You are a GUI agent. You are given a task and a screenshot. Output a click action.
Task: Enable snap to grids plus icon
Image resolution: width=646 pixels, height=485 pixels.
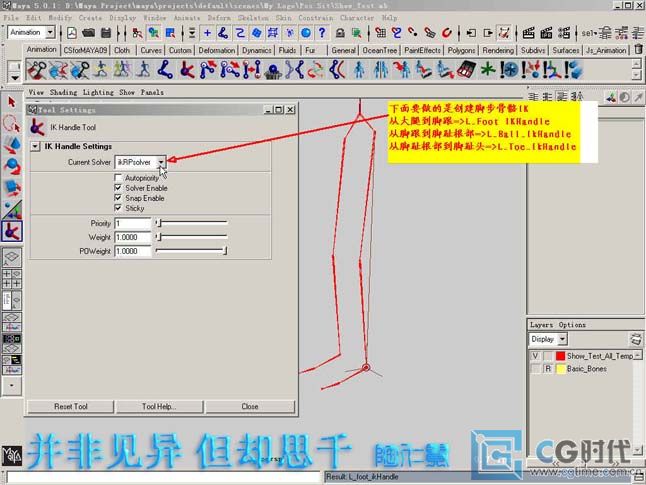tap(207, 33)
